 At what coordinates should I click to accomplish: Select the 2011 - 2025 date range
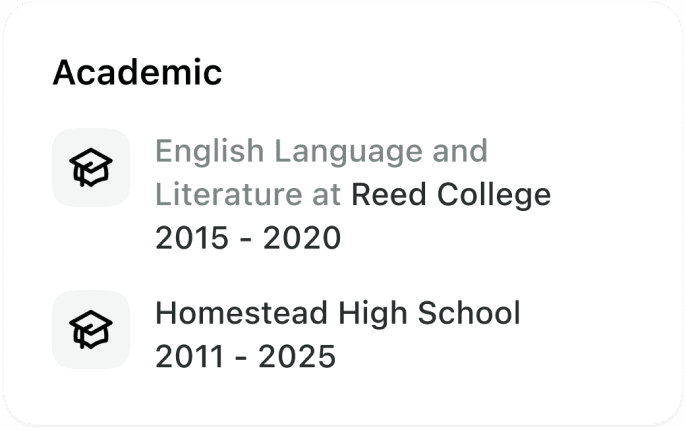coord(246,357)
